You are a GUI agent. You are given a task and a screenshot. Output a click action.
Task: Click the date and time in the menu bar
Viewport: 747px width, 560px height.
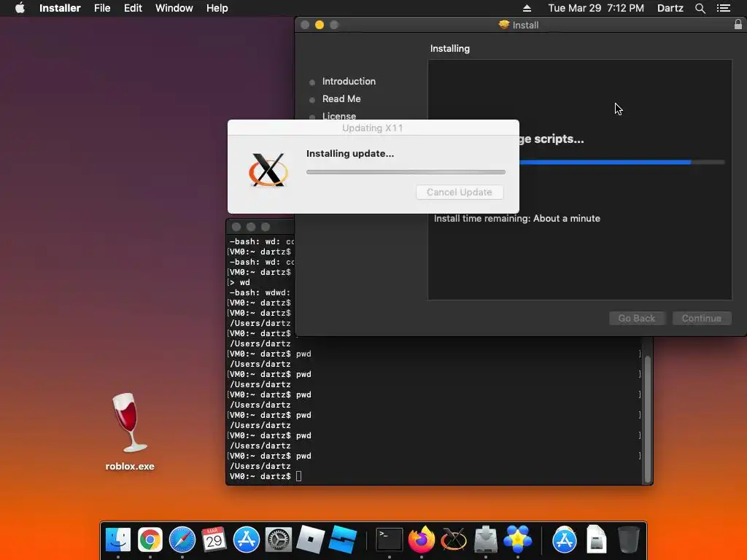pos(596,8)
